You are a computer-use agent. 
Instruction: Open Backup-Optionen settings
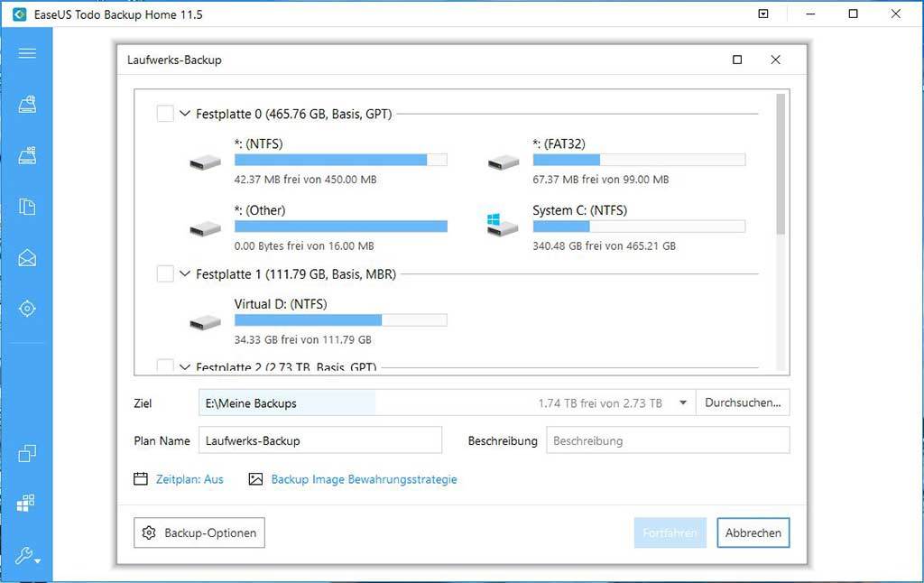click(199, 532)
